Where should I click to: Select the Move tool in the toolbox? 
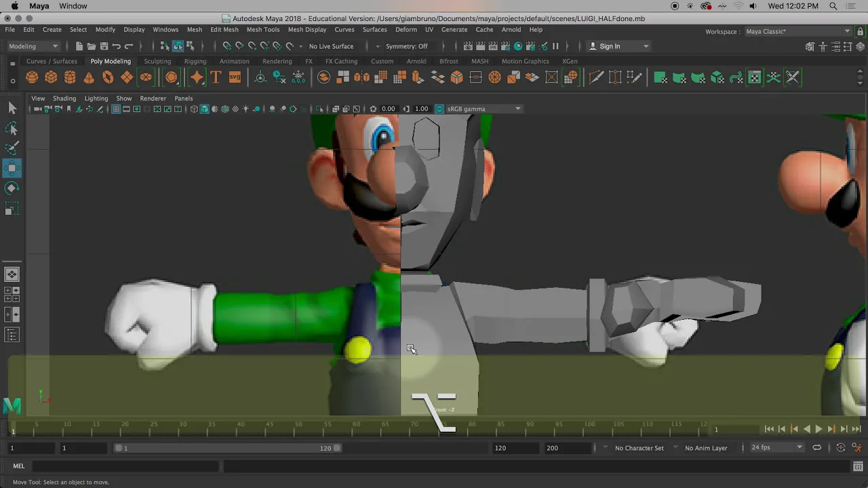click(x=12, y=168)
